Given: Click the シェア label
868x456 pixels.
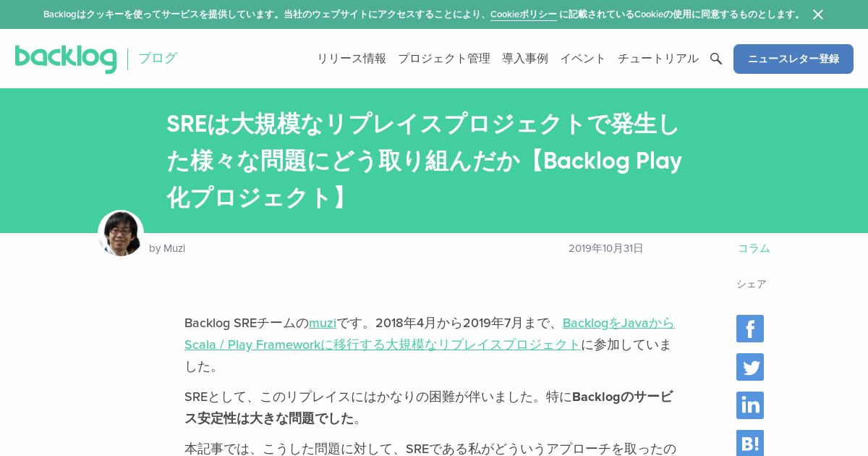Looking at the screenshot, I should tap(752, 284).
